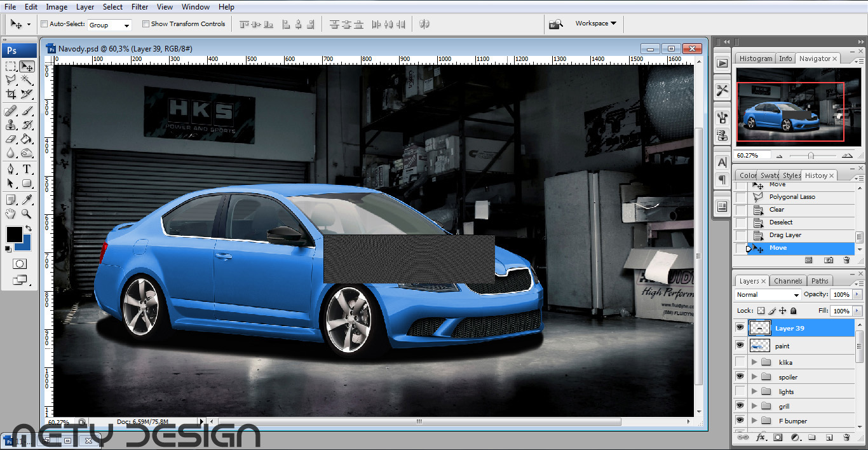Add a layer style via fx icon
The height and width of the screenshot is (450, 868).
760,437
